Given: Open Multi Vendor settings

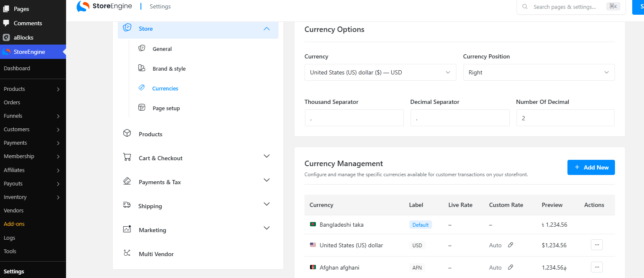Looking at the screenshot, I should pyautogui.click(x=156, y=254).
